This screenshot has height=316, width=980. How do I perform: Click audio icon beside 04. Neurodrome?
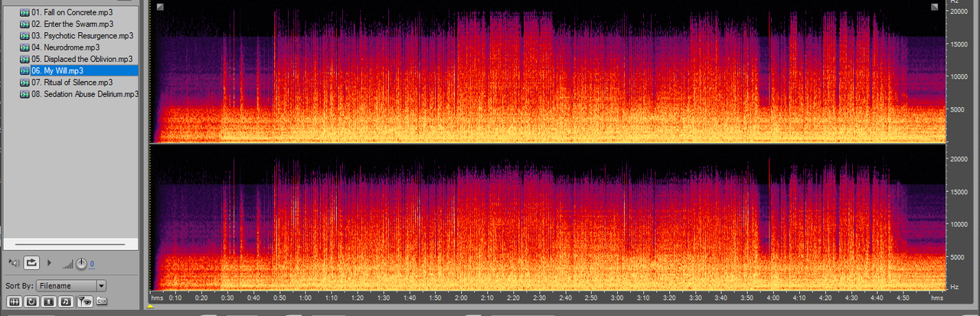[x=24, y=47]
